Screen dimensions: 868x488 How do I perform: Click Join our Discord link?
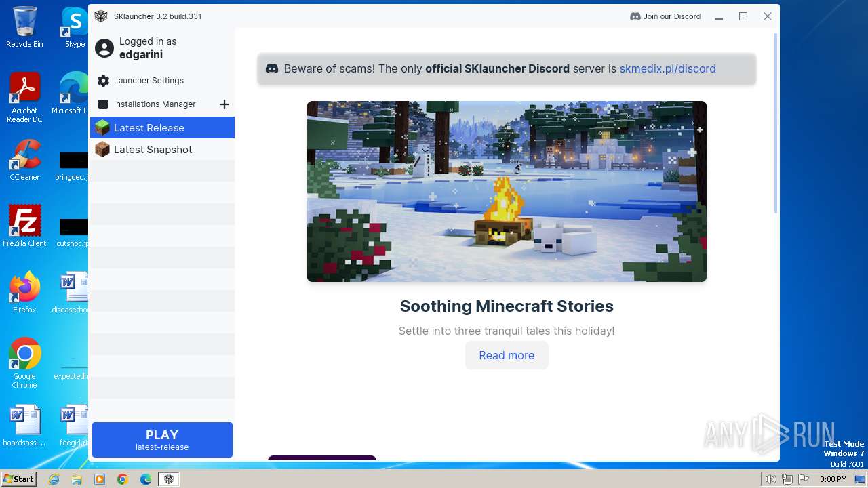pos(665,16)
